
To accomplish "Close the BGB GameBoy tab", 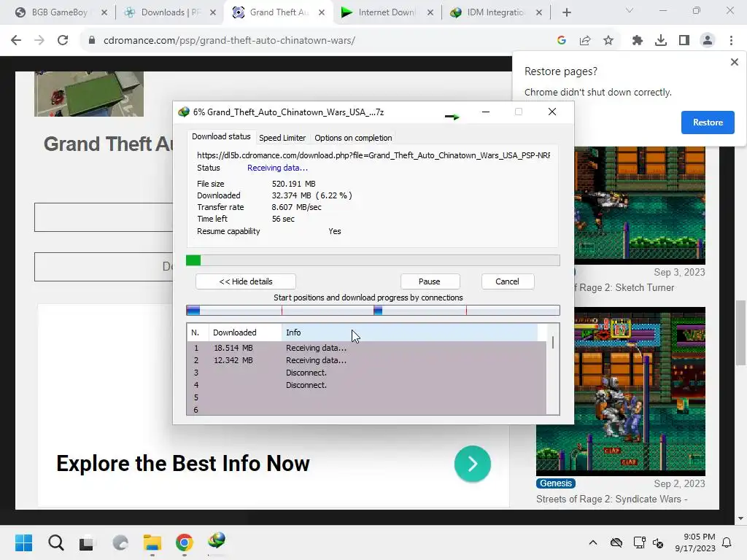I will (x=104, y=12).
